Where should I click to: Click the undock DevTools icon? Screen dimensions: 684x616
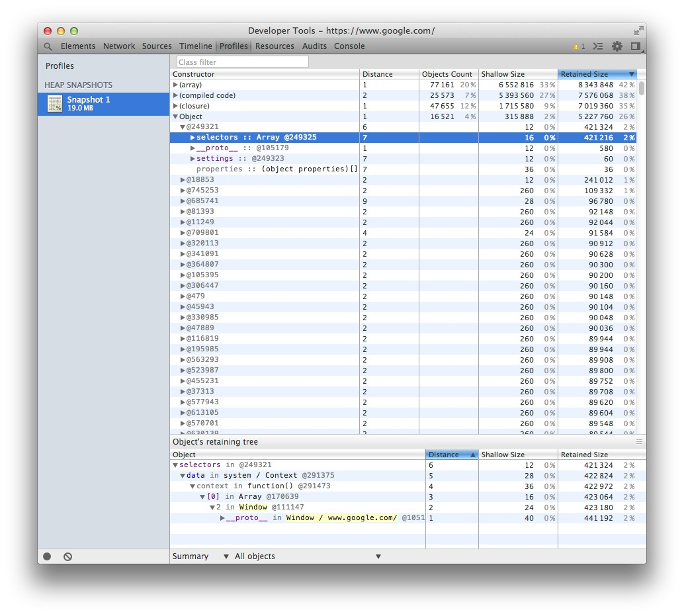click(636, 46)
